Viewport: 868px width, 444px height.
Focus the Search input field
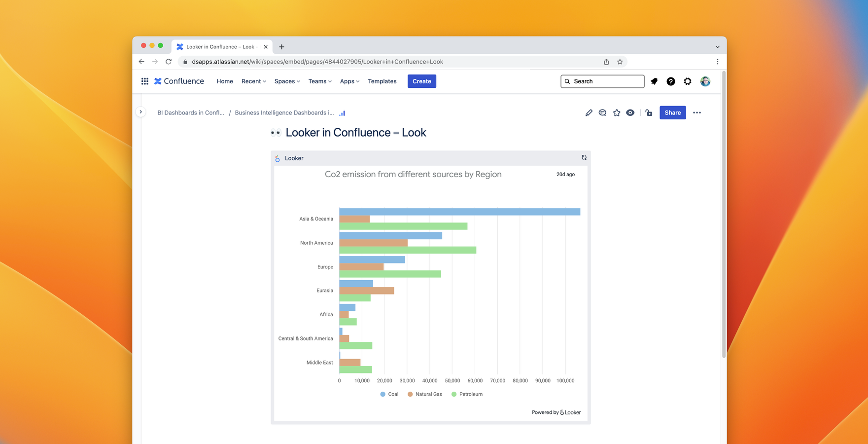point(602,81)
